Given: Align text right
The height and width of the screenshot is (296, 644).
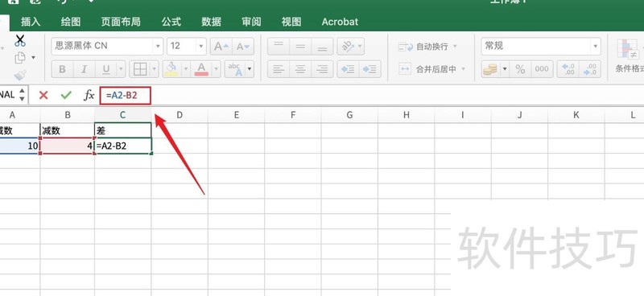Looking at the screenshot, I should pyautogui.click(x=322, y=69).
